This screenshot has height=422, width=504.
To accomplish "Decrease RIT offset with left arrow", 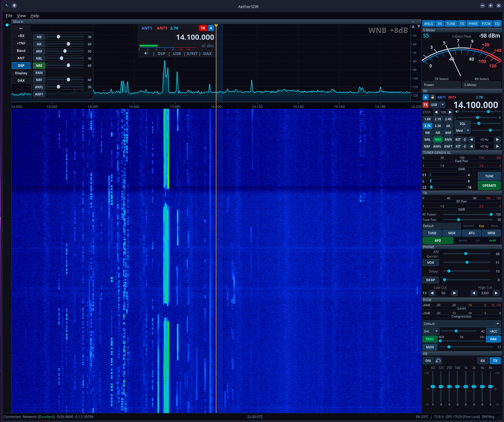I will pyautogui.click(x=471, y=140).
